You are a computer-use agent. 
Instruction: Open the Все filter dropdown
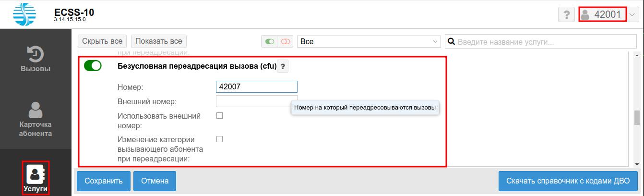click(x=369, y=42)
